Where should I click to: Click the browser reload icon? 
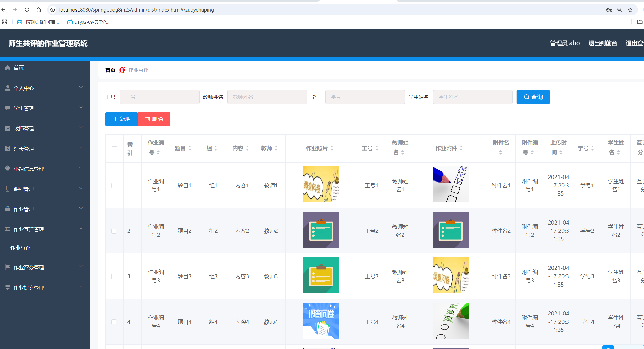27,10
